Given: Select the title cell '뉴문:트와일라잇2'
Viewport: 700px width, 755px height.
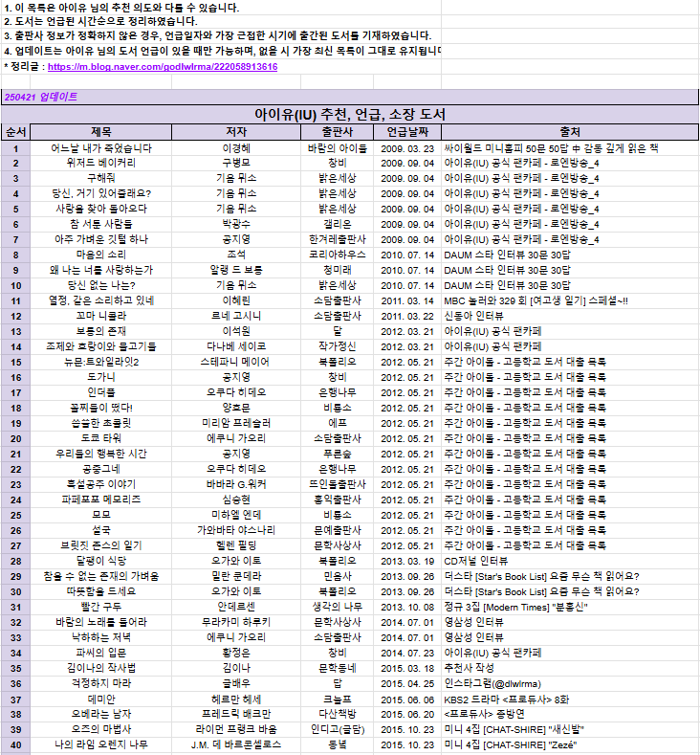Looking at the screenshot, I should pyautogui.click(x=101, y=363).
